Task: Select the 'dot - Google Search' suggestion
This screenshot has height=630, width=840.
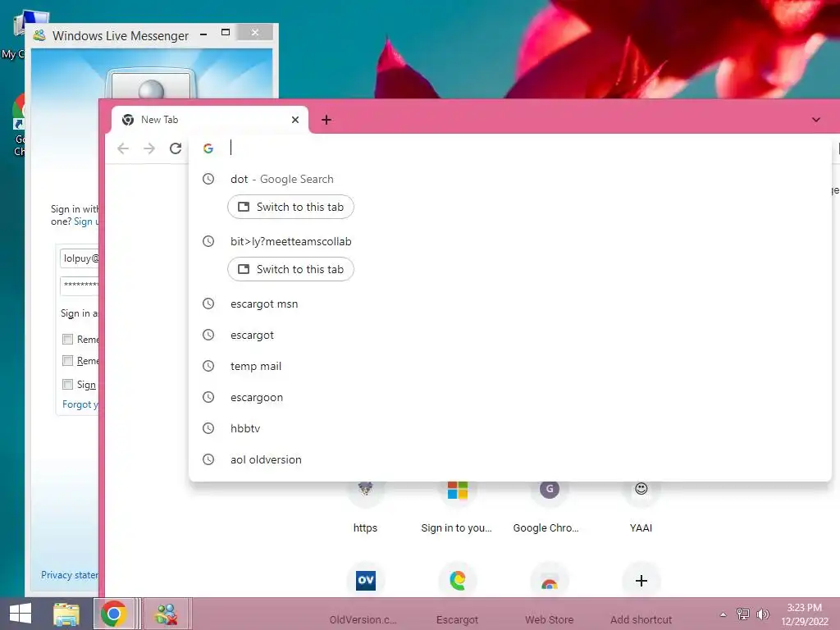Action: click(510, 179)
